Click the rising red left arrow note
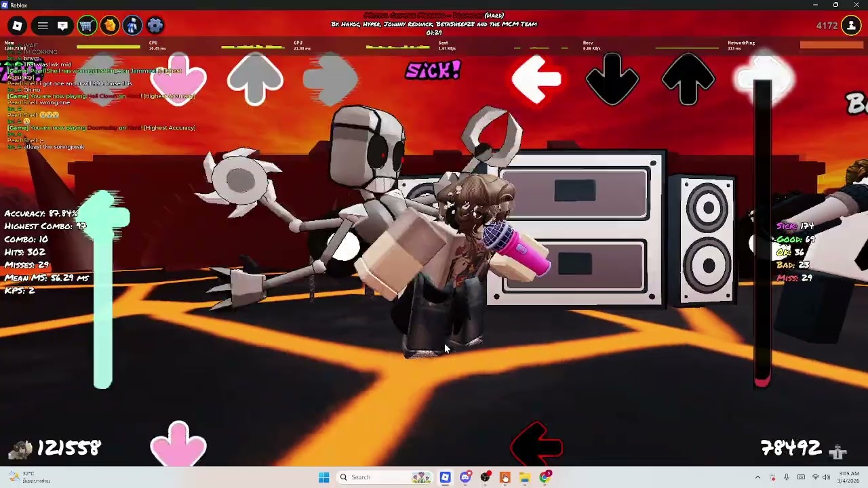Viewport: 868px width, 488px height. (x=536, y=444)
